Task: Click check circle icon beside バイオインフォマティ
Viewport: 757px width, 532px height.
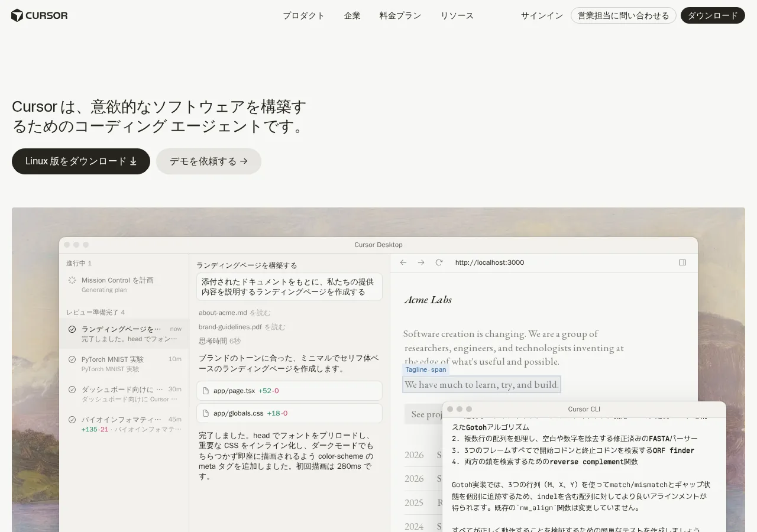Action: tap(72, 420)
